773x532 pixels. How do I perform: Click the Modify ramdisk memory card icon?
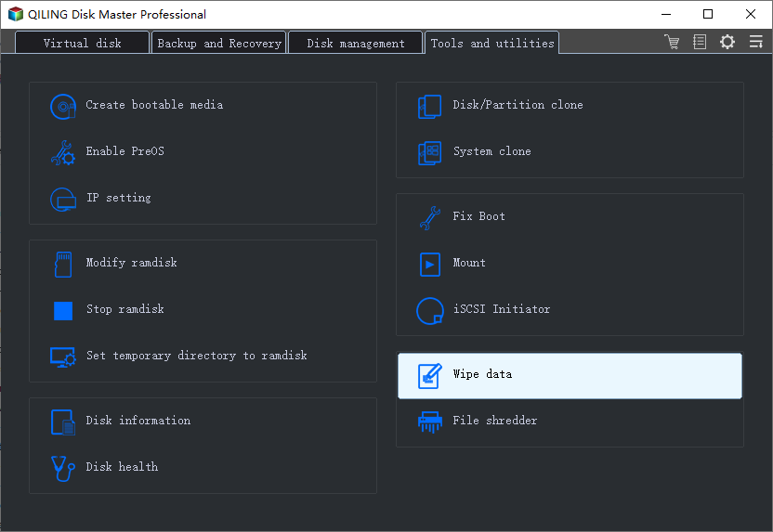click(63, 265)
